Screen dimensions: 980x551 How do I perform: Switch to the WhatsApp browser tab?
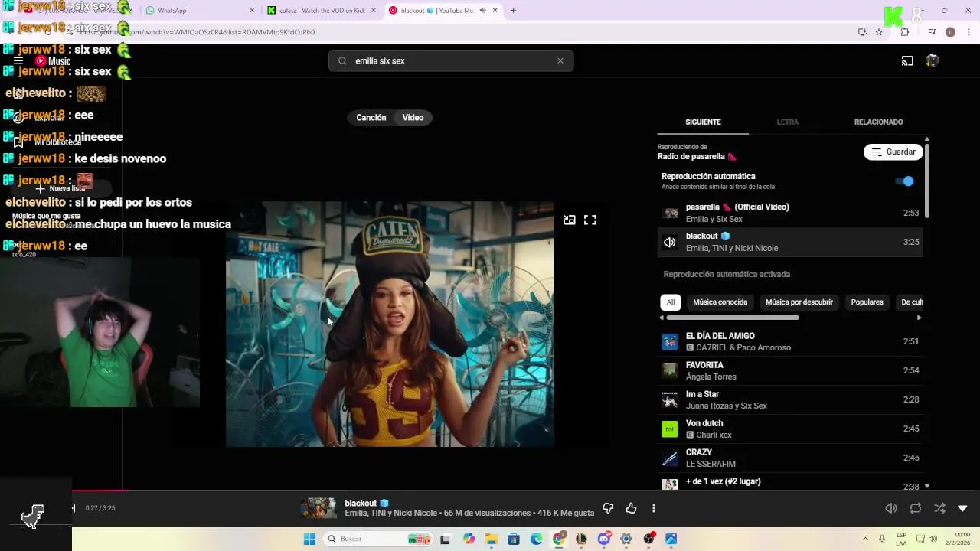pyautogui.click(x=201, y=11)
